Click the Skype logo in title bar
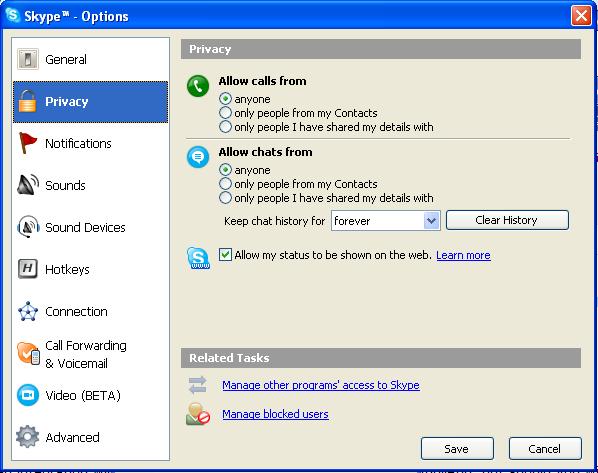The height and width of the screenshot is (473, 598). click(x=13, y=16)
